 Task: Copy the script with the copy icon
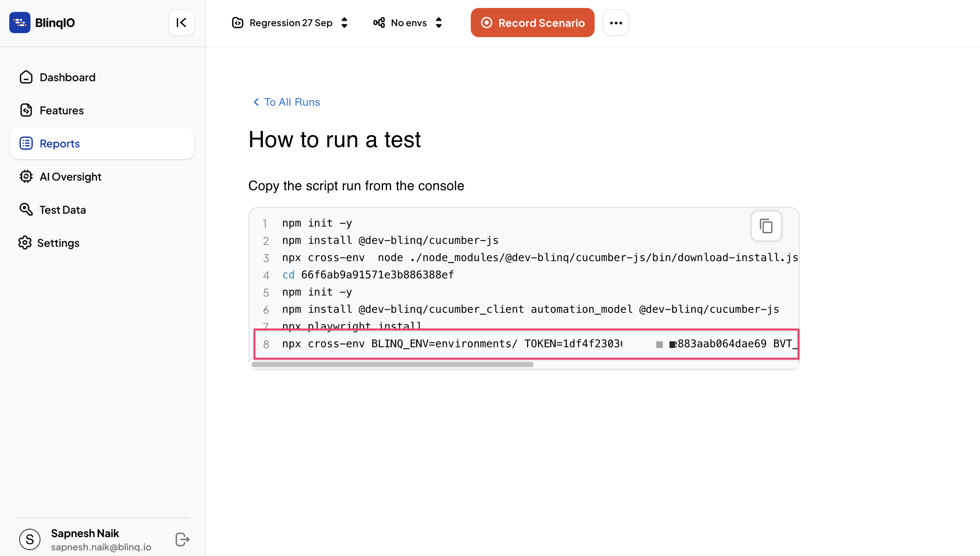point(766,226)
